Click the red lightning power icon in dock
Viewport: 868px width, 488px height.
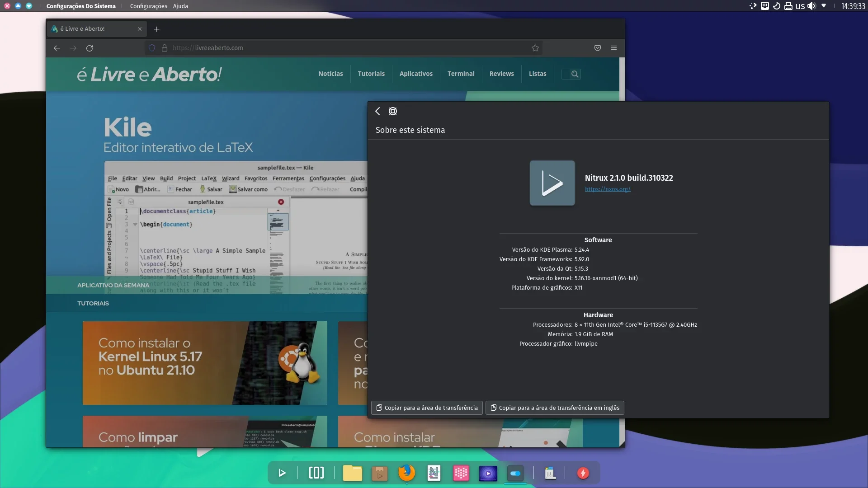pyautogui.click(x=583, y=473)
